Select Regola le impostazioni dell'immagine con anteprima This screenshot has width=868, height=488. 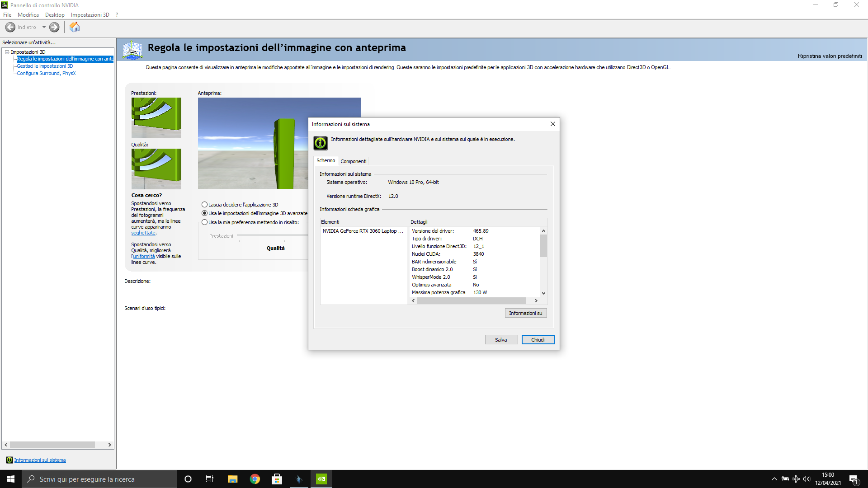pos(65,59)
